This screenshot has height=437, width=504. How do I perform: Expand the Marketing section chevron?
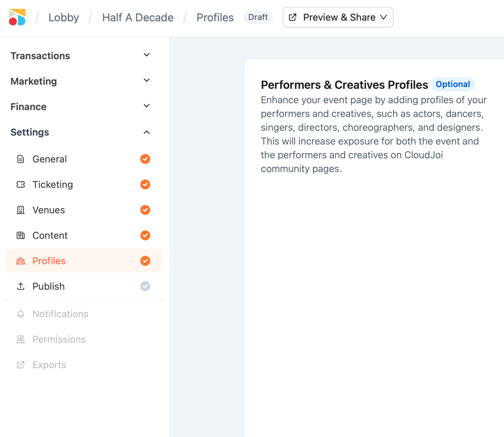[x=147, y=81]
